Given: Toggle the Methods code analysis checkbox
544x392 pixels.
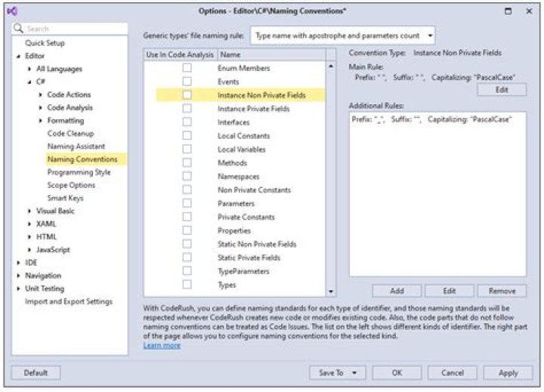Looking at the screenshot, I should click(187, 163).
